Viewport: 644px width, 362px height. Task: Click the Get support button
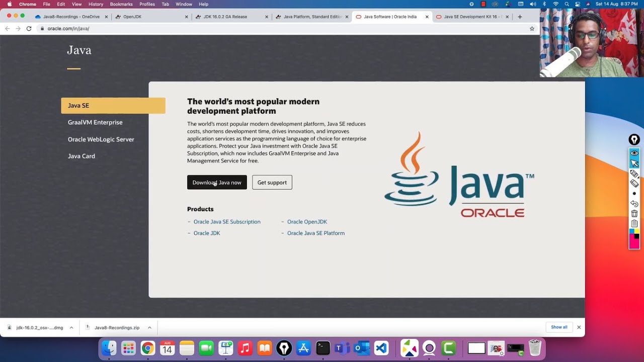[x=272, y=183]
